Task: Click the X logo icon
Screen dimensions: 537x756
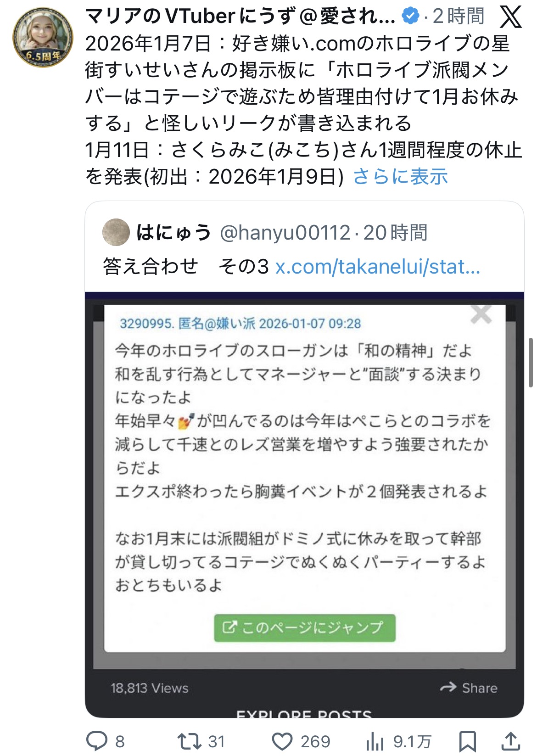Action: coord(510,17)
